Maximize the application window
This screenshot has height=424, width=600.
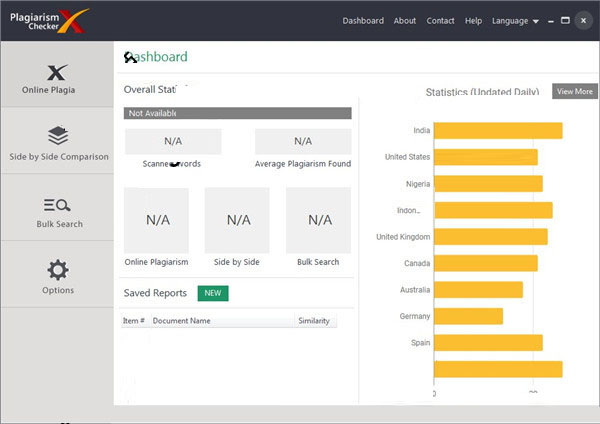coord(565,20)
